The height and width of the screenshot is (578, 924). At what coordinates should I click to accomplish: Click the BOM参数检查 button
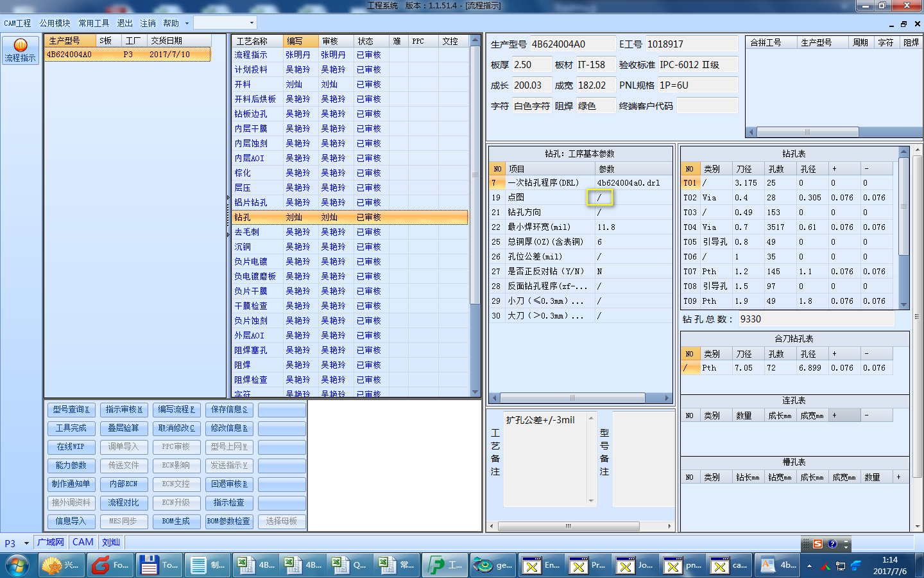(229, 521)
